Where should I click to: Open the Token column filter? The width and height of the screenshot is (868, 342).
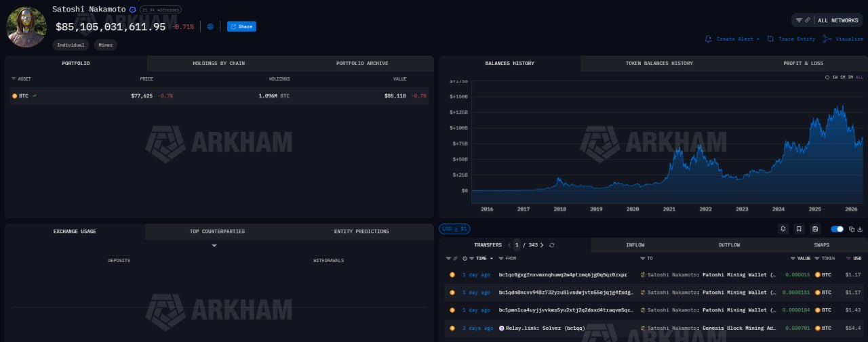click(x=816, y=258)
